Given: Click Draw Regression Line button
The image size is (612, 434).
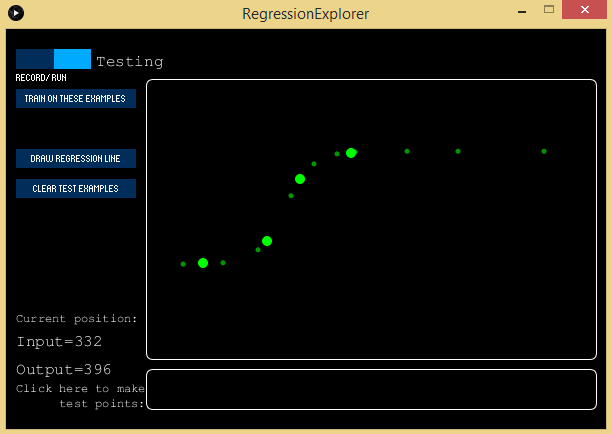Looking at the screenshot, I should (x=76, y=158).
